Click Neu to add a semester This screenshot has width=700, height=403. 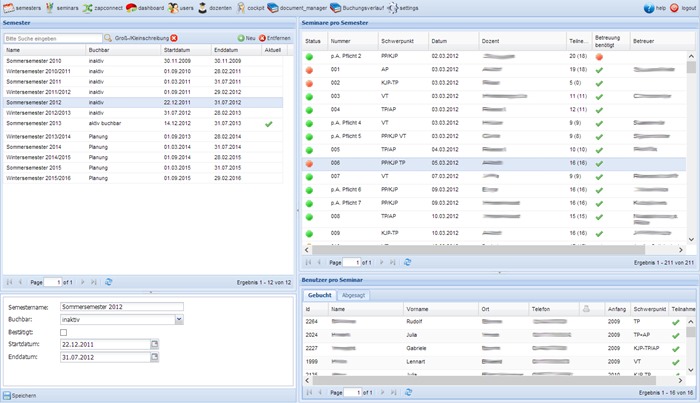click(246, 38)
